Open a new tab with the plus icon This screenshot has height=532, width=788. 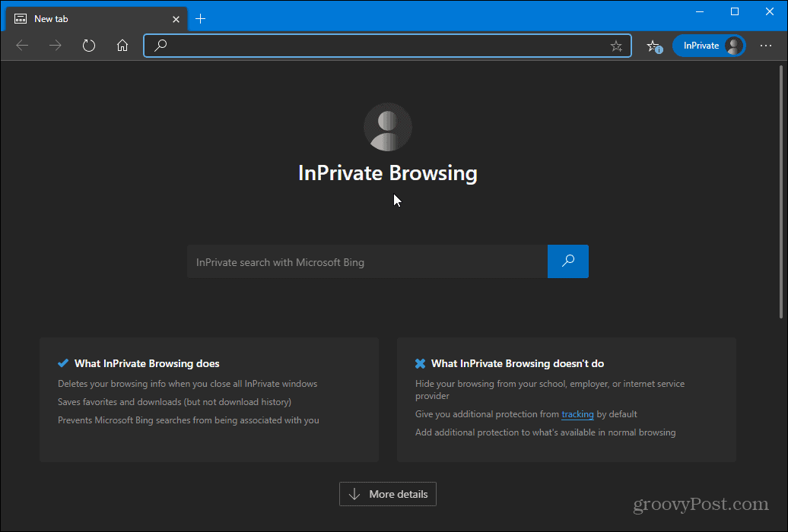coord(201,19)
